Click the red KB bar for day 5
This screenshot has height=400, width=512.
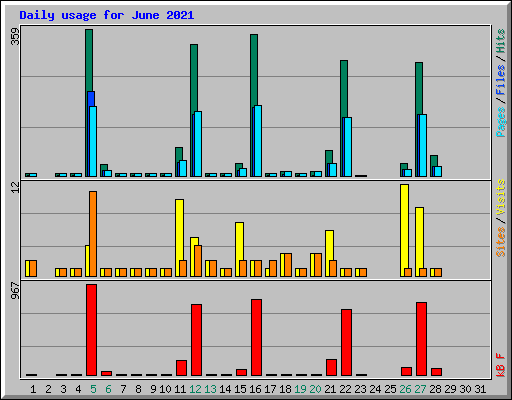[x=91, y=330]
